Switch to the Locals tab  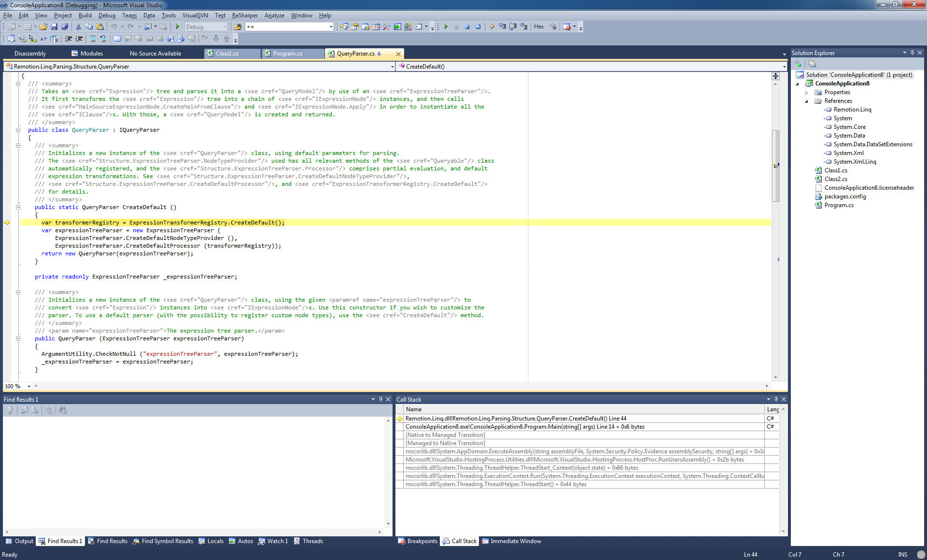point(211,541)
